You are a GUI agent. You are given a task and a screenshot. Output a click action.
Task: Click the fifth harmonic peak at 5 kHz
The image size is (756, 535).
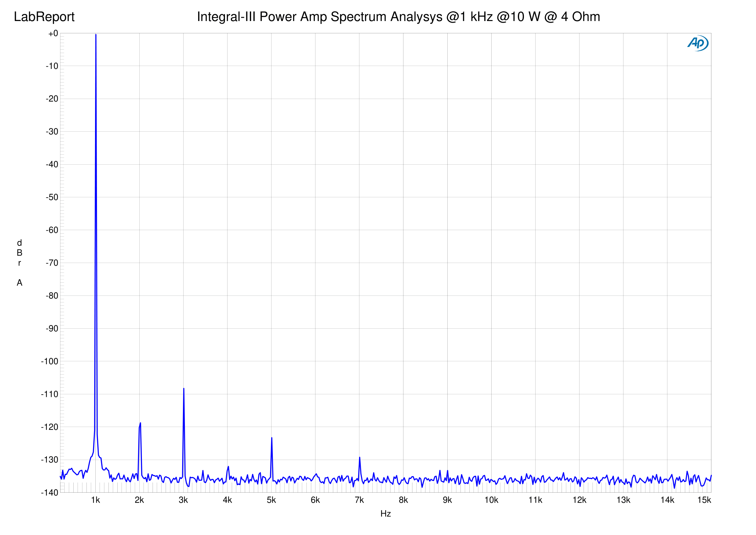click(x=272, y=438)
